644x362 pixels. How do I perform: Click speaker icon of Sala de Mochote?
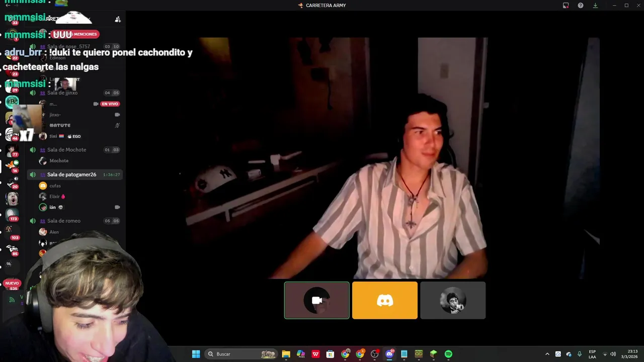pyautogui.click(x=33, y=150)
